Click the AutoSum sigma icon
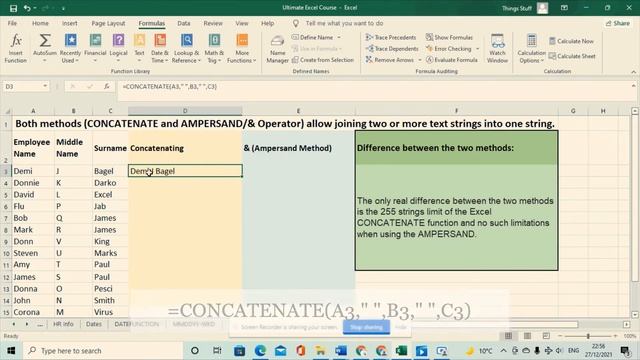640x360 pixels. 44,41
